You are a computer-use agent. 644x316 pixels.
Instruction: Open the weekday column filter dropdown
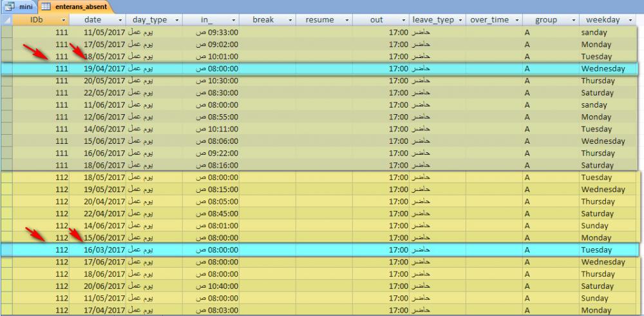pos(631,20)
